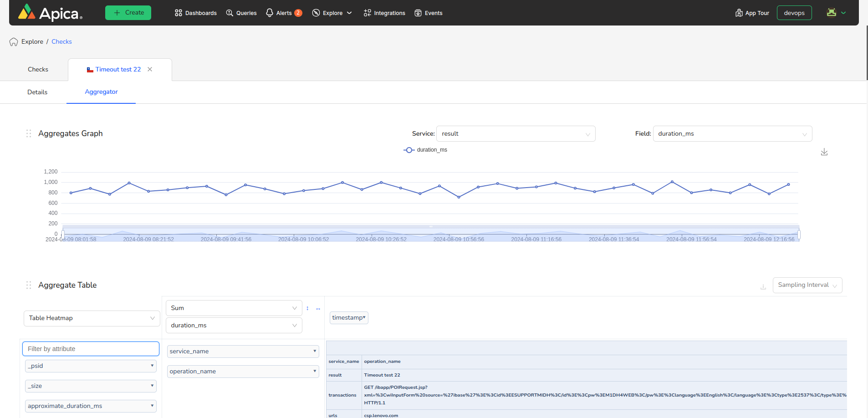
Task: Toggle the duration_ms legend series
Action: tap(425, 150)
